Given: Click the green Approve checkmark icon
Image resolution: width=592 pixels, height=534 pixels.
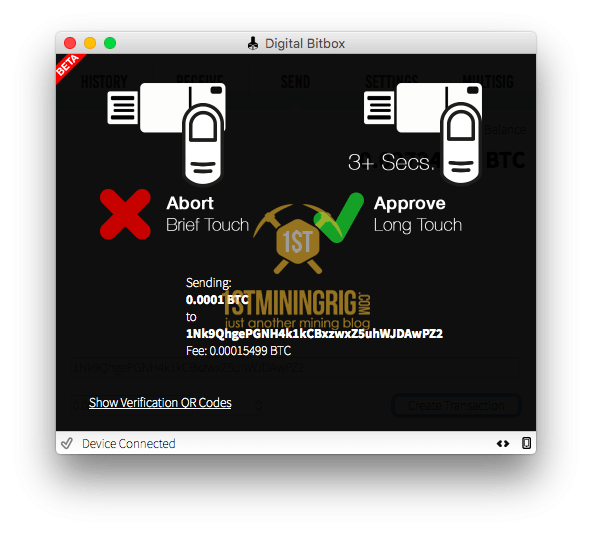Looking at the screenshot, I should click(x=339, y=217).
